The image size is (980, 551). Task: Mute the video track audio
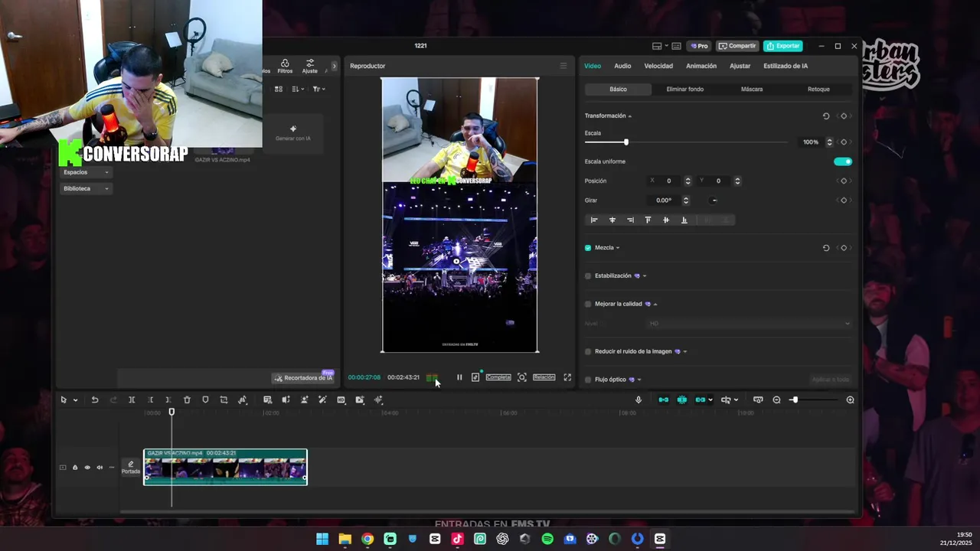coord(100,468)
